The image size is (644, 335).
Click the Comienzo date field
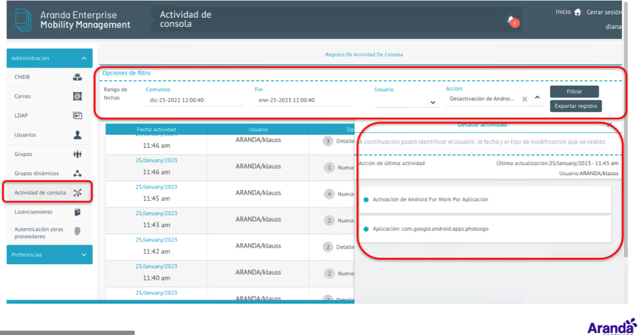[x=194, y=100]
